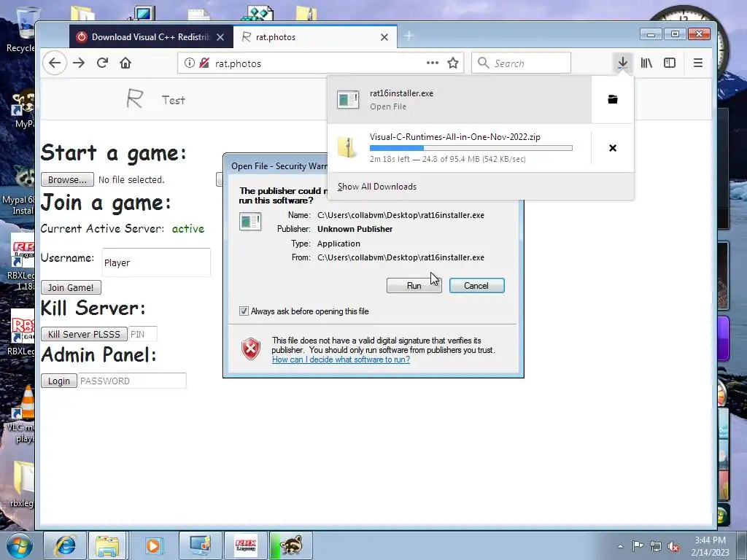The width and height of the screenshot is (747, 560).
Task: Open the muted volume tray icon
Action: 673,546
